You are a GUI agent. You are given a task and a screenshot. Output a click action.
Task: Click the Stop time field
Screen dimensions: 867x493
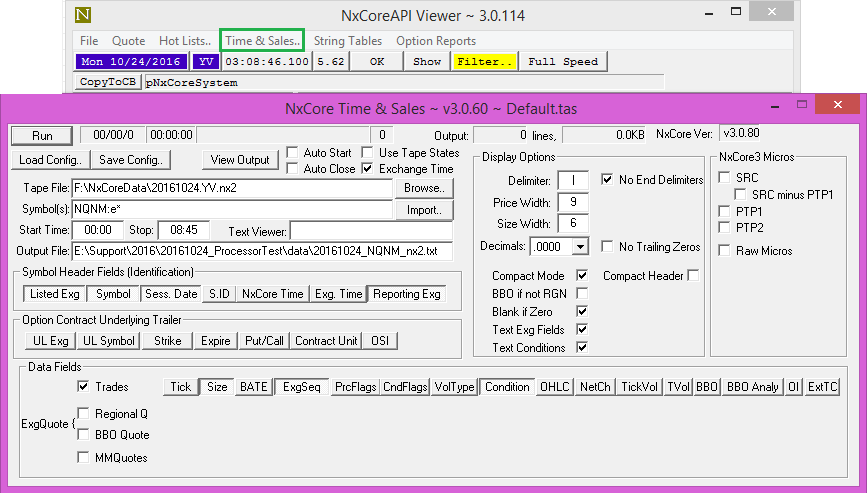tap(184, 230)
